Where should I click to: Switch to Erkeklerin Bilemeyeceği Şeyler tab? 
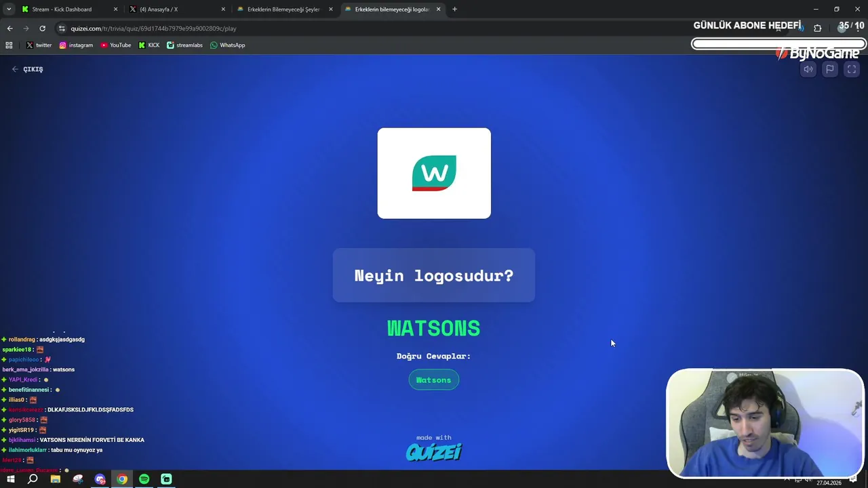tap(283, 9)
